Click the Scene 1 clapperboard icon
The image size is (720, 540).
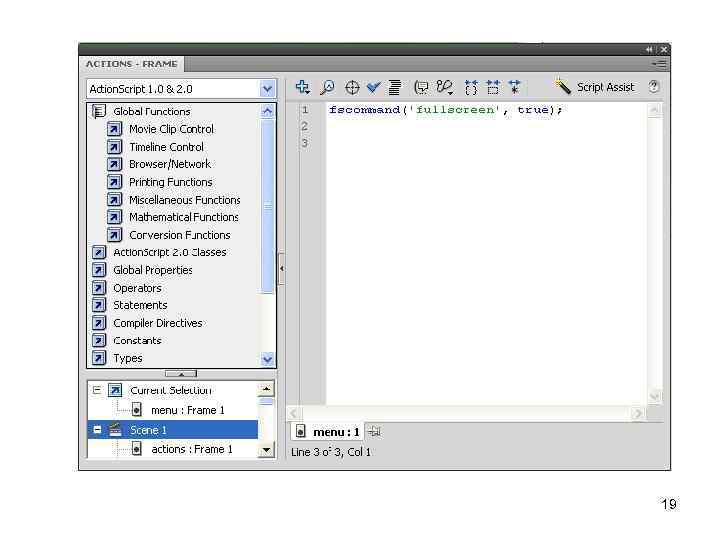[115, 430]
